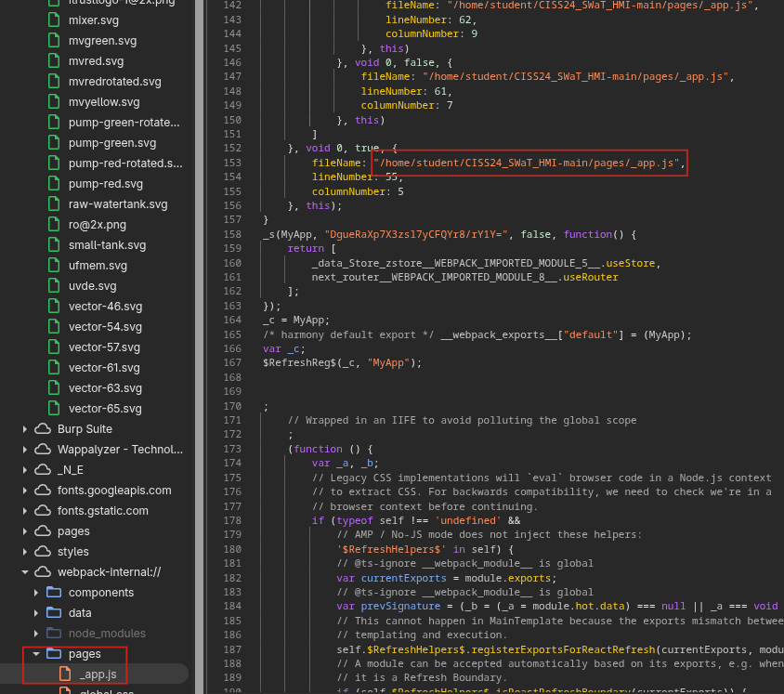Open the mixer.svg file icon
This screenshot has height=694, width=784.
[x=54, y=20]
